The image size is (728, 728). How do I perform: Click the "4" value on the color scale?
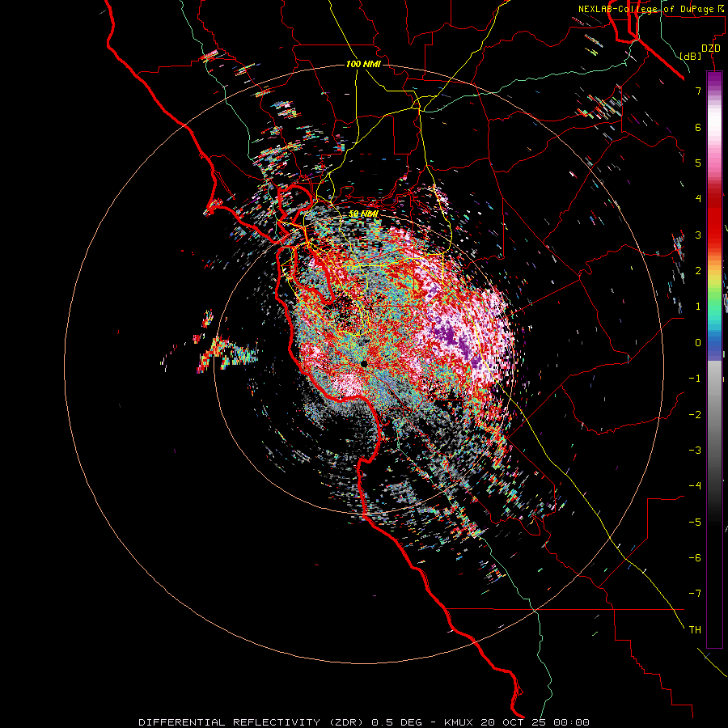pos(698,199)
